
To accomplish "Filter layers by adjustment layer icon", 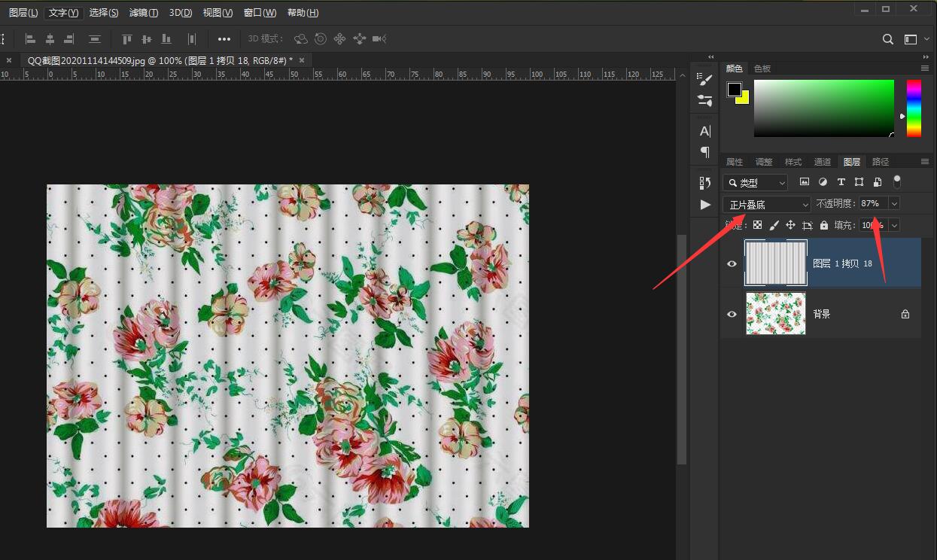I will (x=823, y=181).
